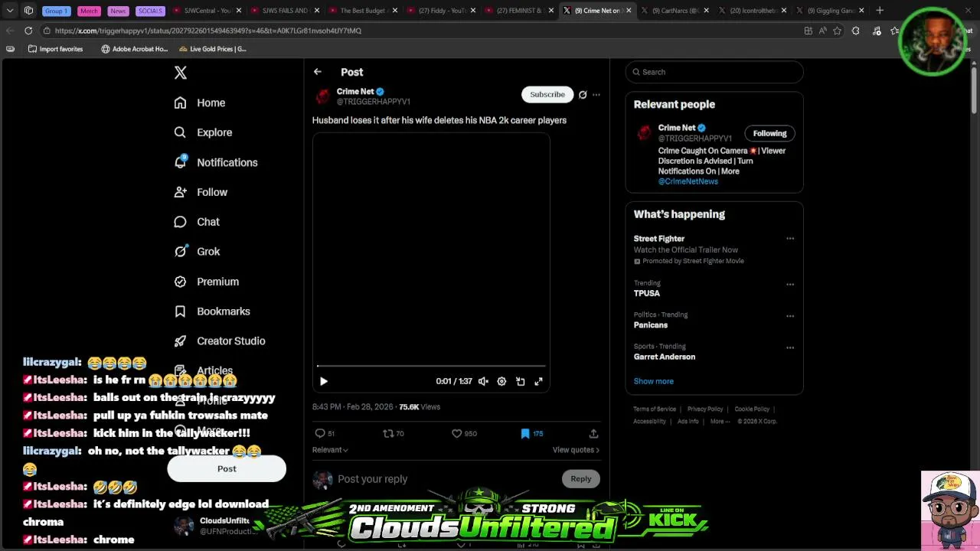The width and height of the screenshot is (980, 551).
Task: Open the post's three-dot more menu
Action: (x=596, y=95)
